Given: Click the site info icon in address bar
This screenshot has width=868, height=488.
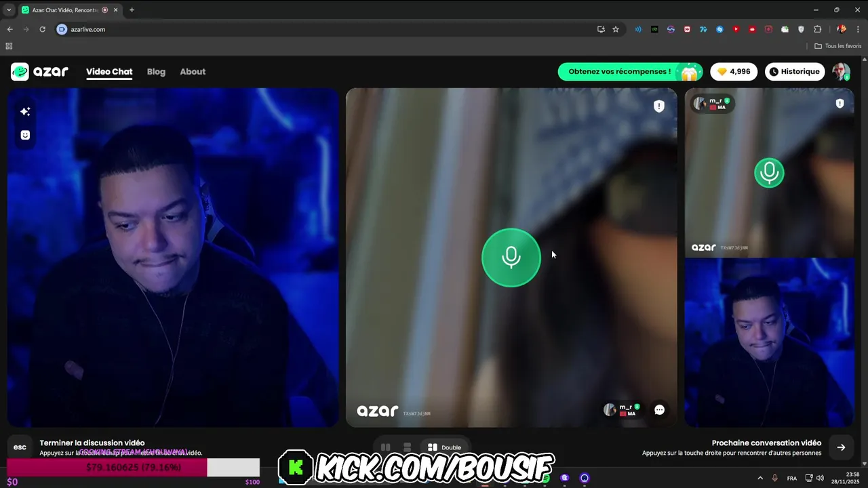Looking at the screenshot, I should pyautogui.click(x=62, y=29).
